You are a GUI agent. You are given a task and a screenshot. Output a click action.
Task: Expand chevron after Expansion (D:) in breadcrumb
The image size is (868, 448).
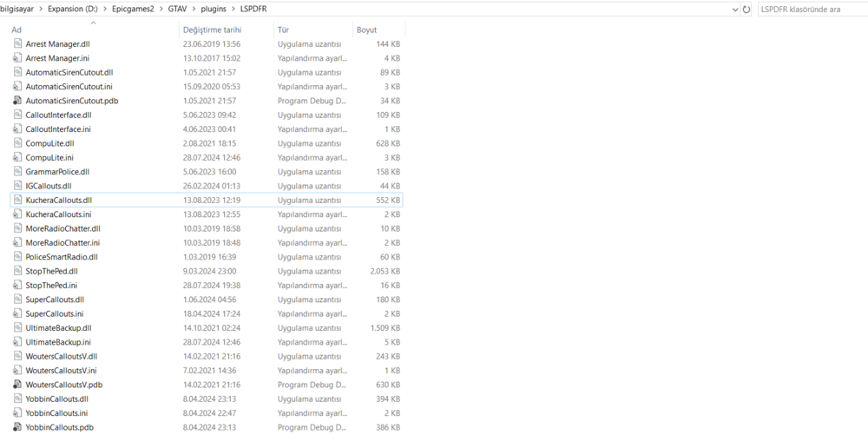[x=105, y=10]
